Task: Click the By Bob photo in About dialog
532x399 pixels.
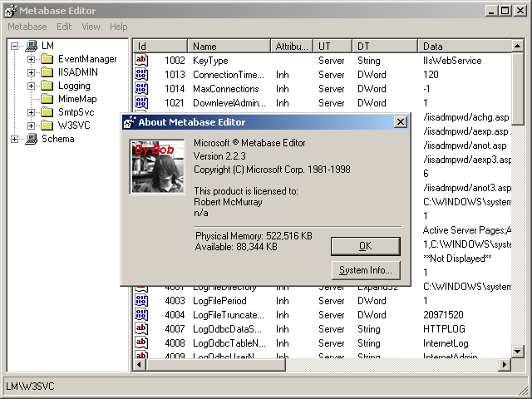Action: (x=157, y=166)
